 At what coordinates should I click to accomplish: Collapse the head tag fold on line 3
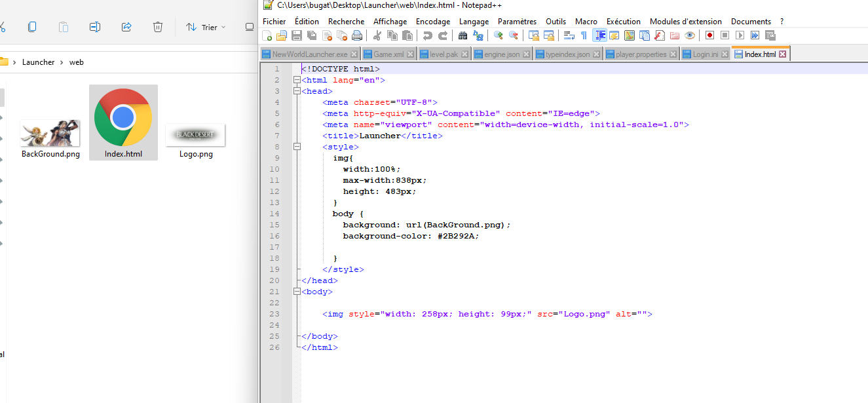click(x=297, y=91)
